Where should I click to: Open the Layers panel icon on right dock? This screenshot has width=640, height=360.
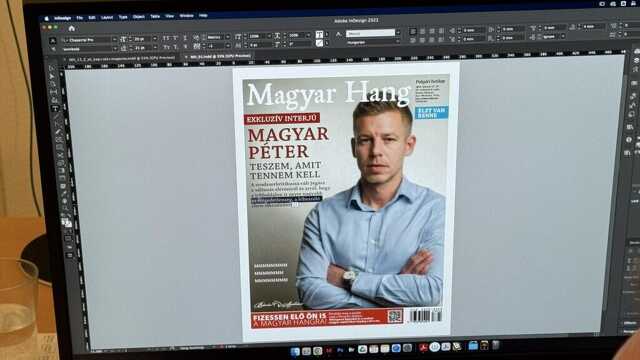pyautogui.click(x=636, y=60)
